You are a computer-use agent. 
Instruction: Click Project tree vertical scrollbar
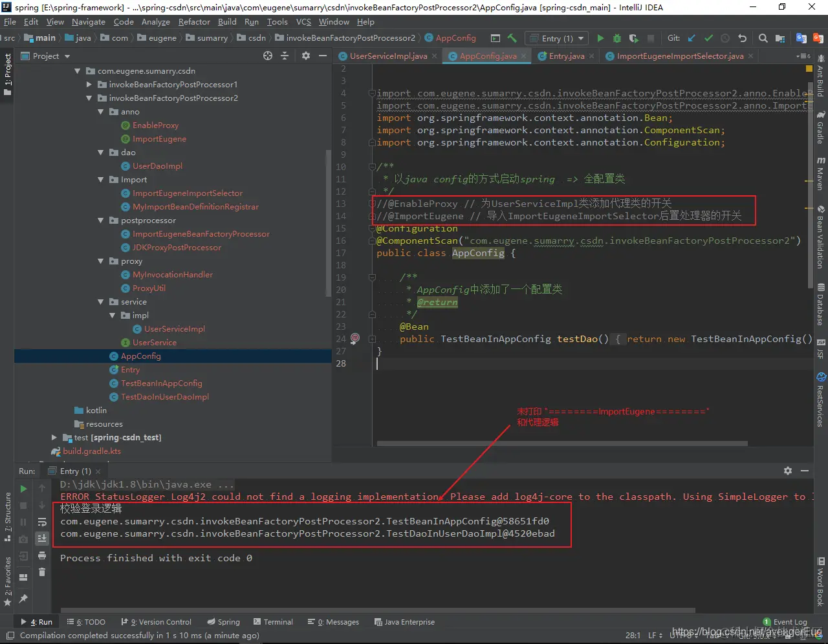tap(329, 223)
